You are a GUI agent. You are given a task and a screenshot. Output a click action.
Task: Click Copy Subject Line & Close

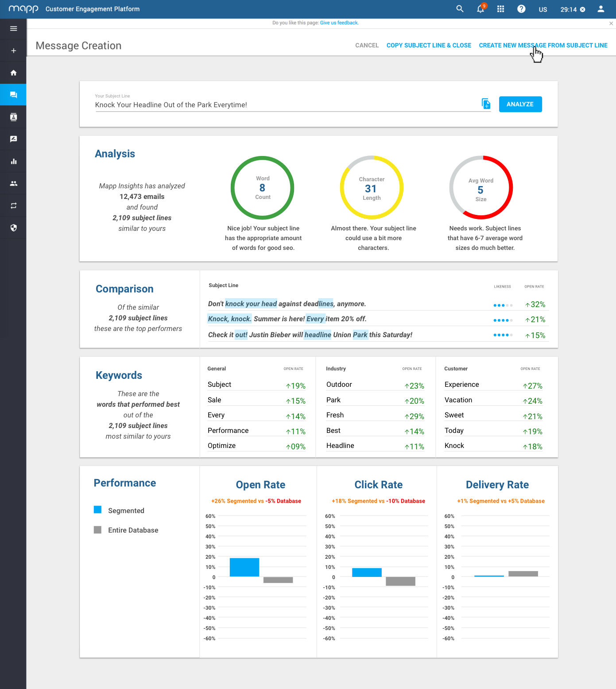[x=429, y=45]
